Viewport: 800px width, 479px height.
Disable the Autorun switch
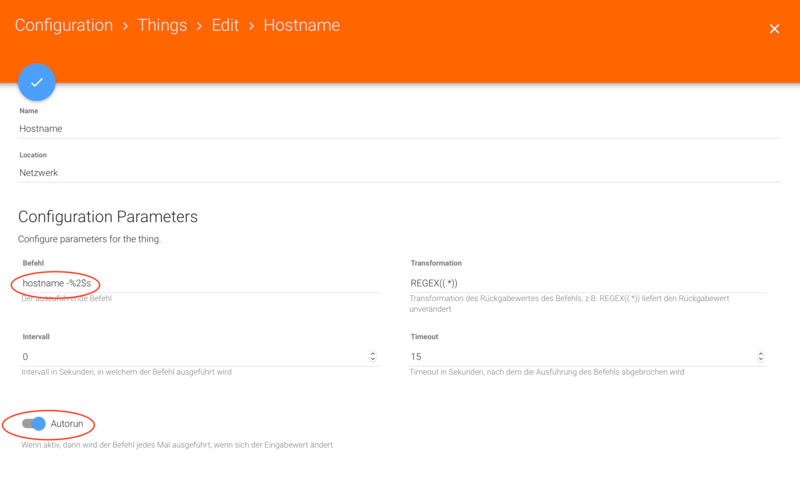point(34,424)
